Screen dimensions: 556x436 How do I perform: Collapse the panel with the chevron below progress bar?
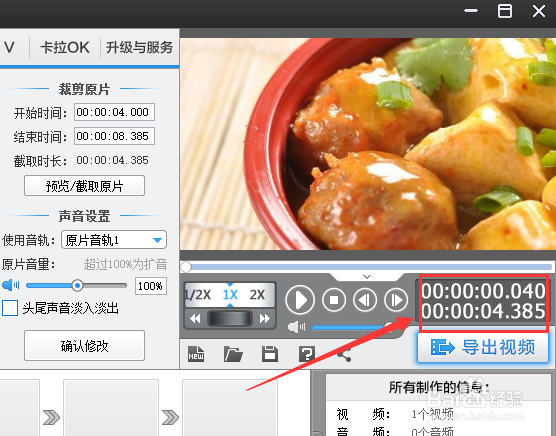tap(367, 276)
